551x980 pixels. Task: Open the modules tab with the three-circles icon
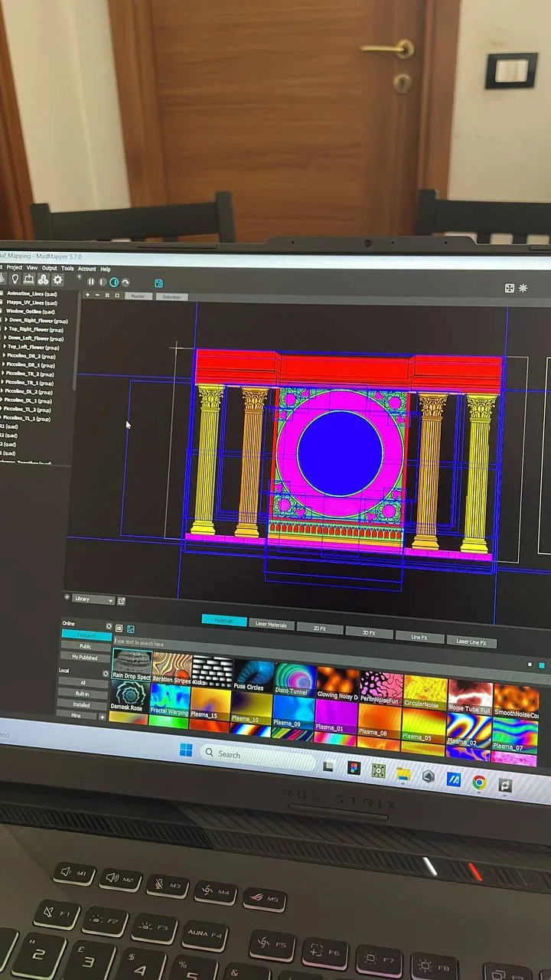tap(43, 279)
